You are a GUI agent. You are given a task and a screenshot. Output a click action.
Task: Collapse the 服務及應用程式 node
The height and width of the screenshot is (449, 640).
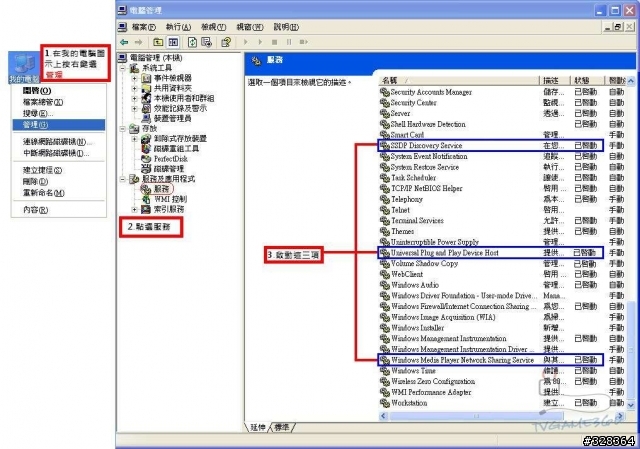[x=123, y=179]
